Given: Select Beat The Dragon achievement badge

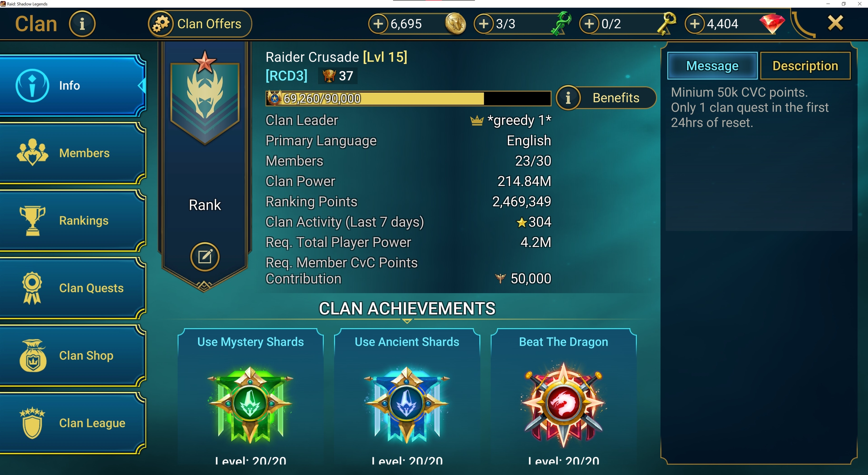Looking at the screenshot, I should [x=564, y=404].
